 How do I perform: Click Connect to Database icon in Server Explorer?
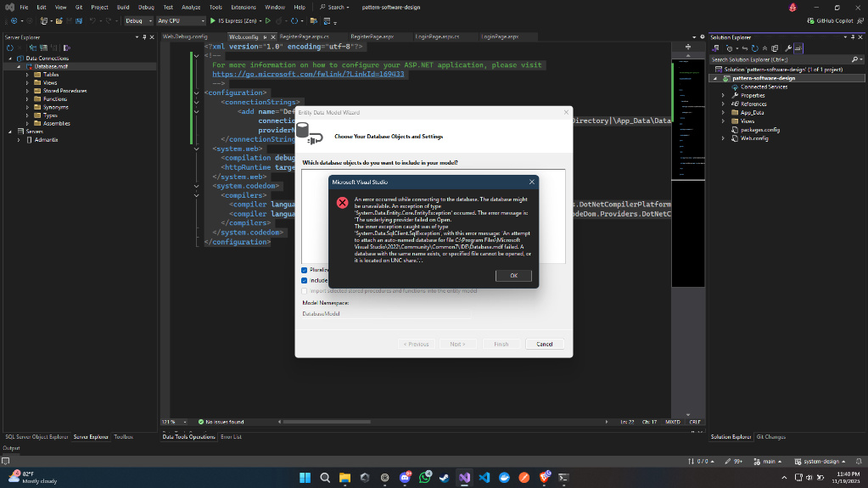click(x=32, y=48)
